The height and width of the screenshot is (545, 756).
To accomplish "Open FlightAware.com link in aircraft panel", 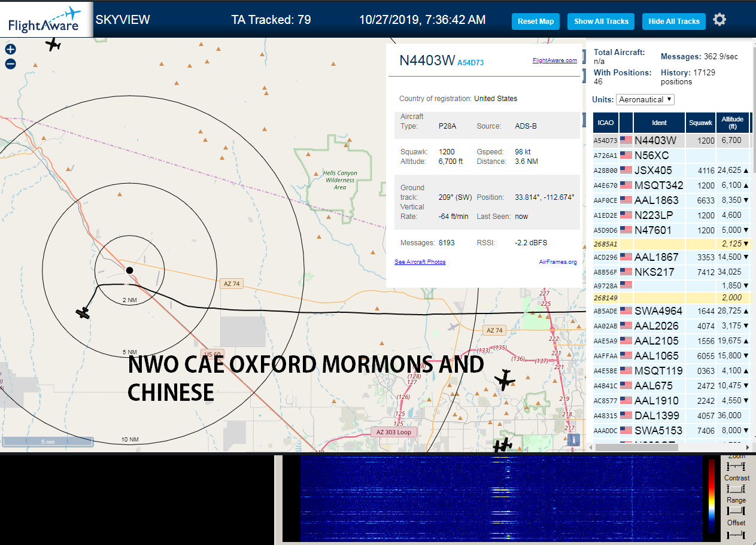I will click(555, 60).
